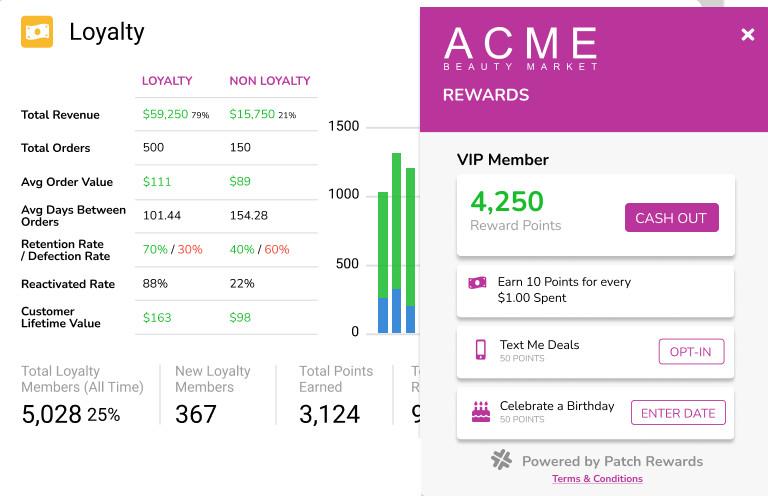Close the ACME Rewards panel
768x496 pixels.
[747, 34]
